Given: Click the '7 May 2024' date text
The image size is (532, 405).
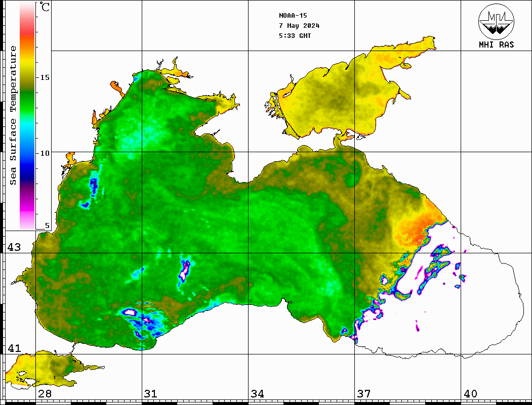Looking at the screenshot, I should (299, 26).
